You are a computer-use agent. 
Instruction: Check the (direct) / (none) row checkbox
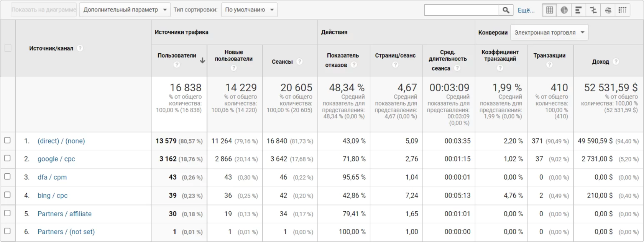(7, 140)
